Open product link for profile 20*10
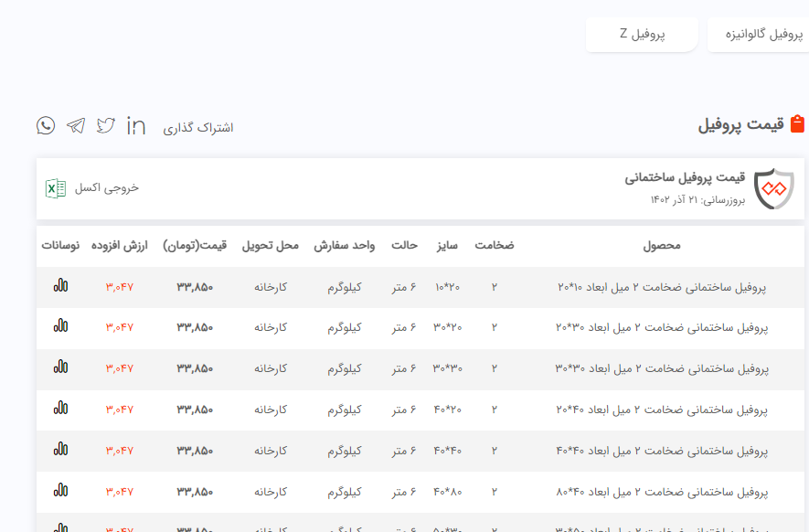 coord(661,287)
